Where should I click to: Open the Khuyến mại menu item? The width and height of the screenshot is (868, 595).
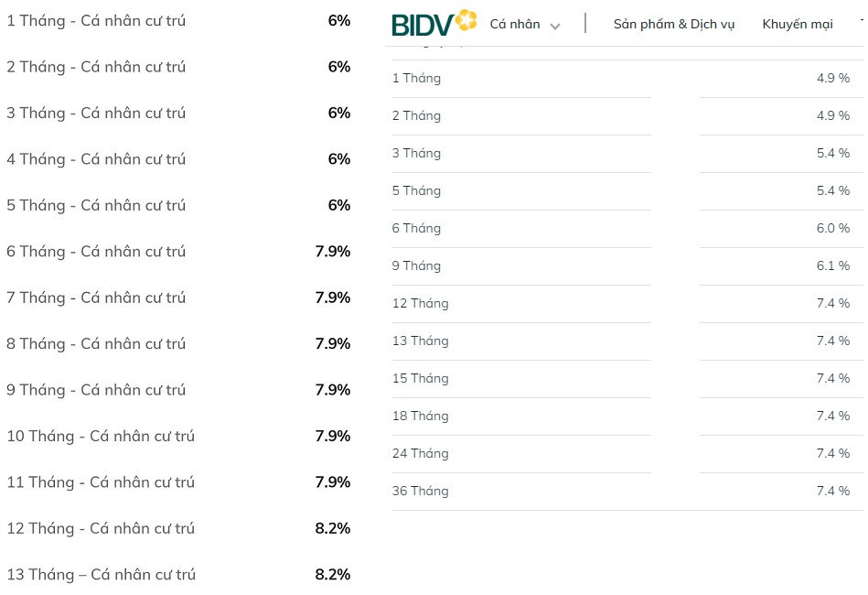pos(797,25)
